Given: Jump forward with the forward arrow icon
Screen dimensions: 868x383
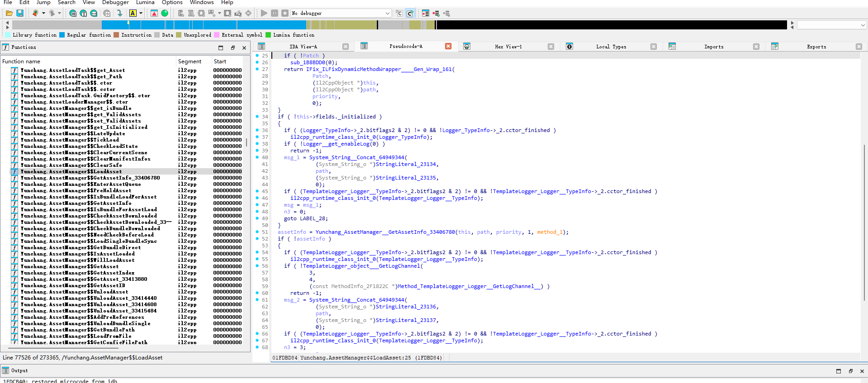Looking at the screenshot, I should (x=52, y=13).
